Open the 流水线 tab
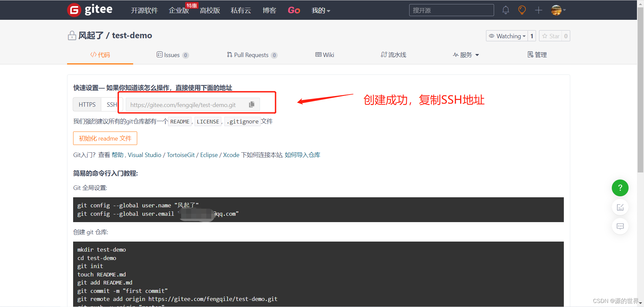This screenshot has width=644, height=307. pyautogui.click(x=393, y=55)
